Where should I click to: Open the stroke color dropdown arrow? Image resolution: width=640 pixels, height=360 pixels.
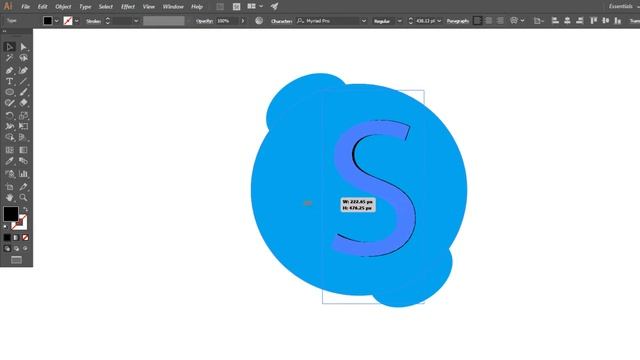(77, 21)
